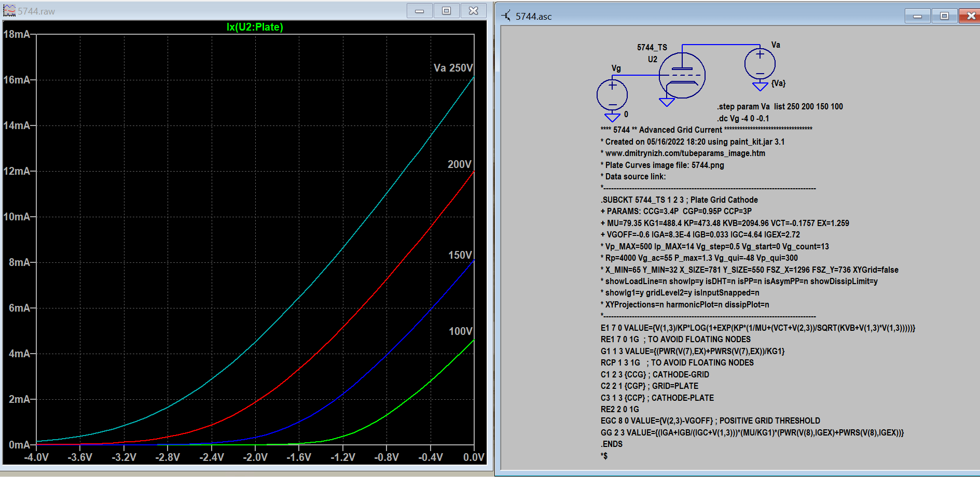980x477 pixels.
Task: Maximize the 5744.asc schematic window
Action: (x=945, y=16)
